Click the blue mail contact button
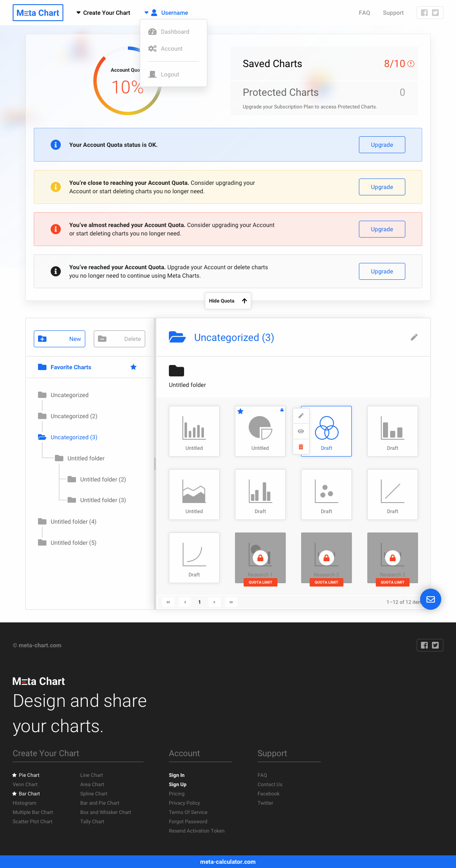456x868 pixels. point(430,599)
